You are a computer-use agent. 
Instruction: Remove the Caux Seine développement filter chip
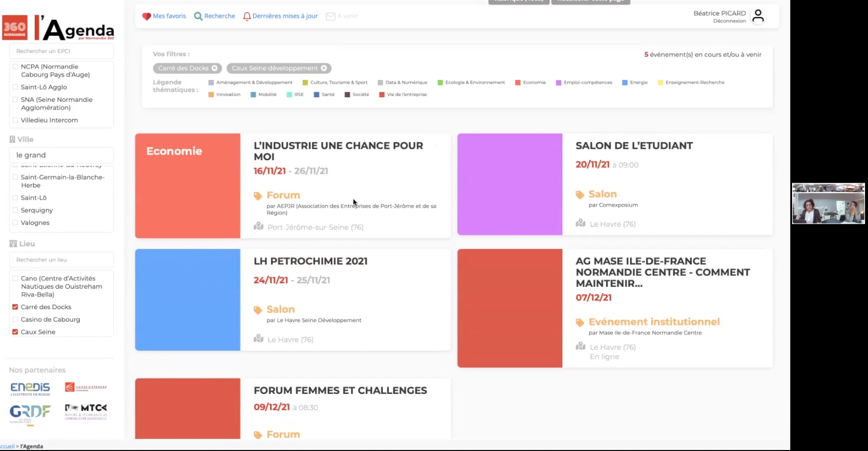pyautogui.click(x=324, y=68)
